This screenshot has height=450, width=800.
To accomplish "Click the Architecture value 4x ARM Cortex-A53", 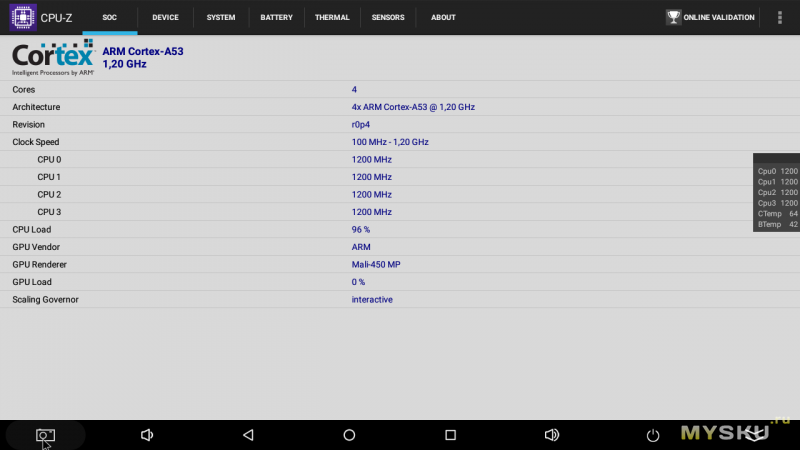I will [x=413, y=107].
